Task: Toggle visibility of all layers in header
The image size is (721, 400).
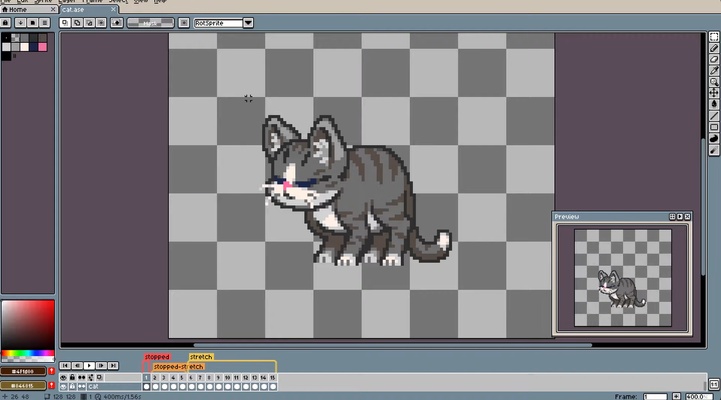Action: [63, 377]
